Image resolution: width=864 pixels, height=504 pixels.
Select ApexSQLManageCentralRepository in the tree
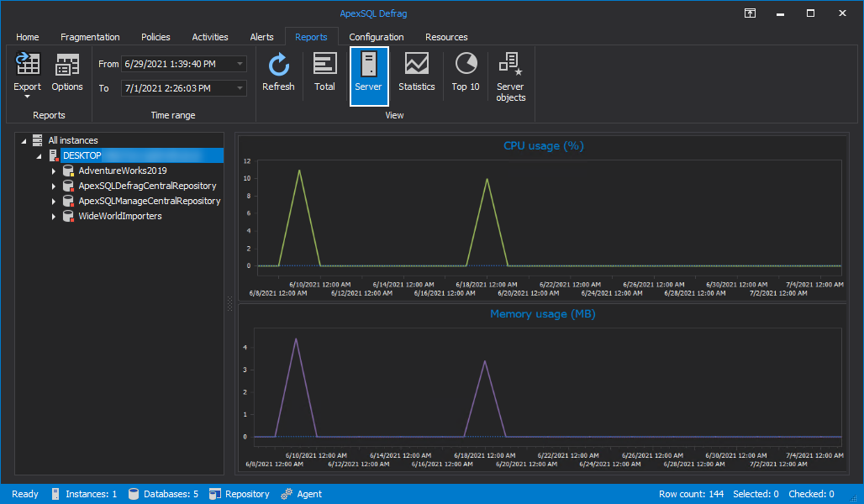(x=150, y=201)
